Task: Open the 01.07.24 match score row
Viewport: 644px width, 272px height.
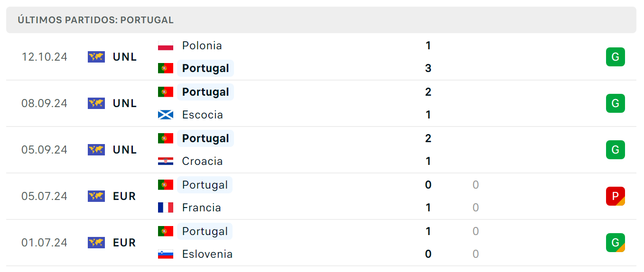Action: [321, 243]
